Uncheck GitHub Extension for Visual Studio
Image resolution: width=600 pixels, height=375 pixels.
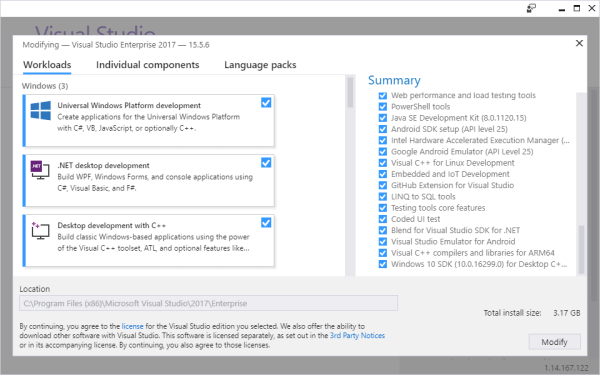tap(383, 185)
